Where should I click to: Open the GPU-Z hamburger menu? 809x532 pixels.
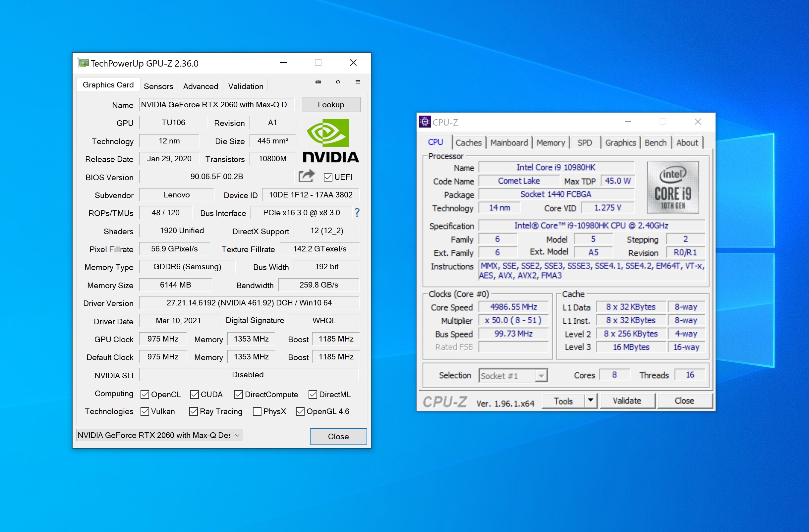pos(358,82)
